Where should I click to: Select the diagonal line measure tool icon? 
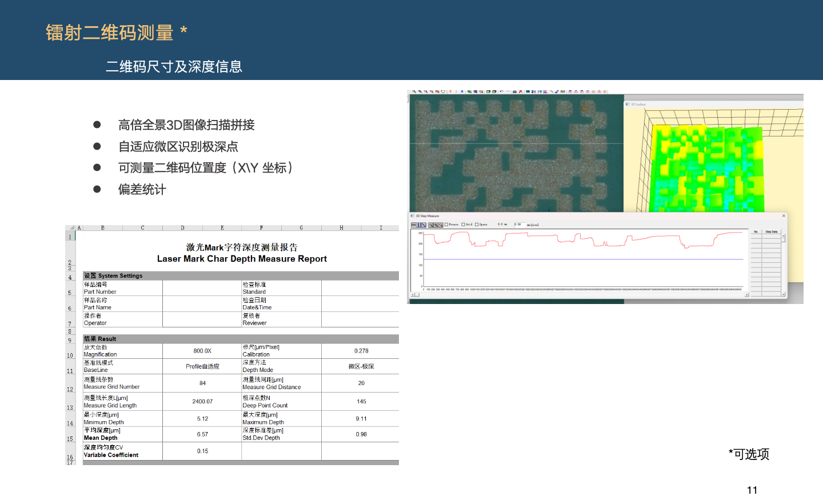424,225
